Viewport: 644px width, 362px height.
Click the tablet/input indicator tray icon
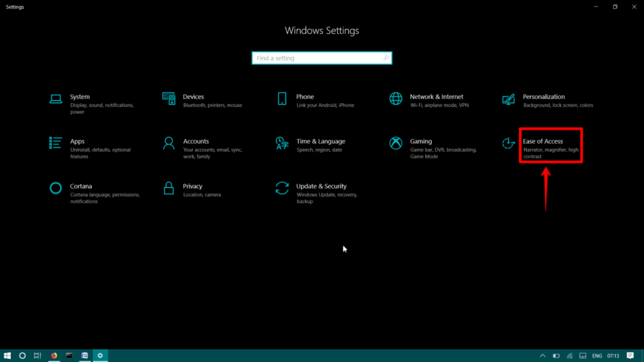[583, 356]
